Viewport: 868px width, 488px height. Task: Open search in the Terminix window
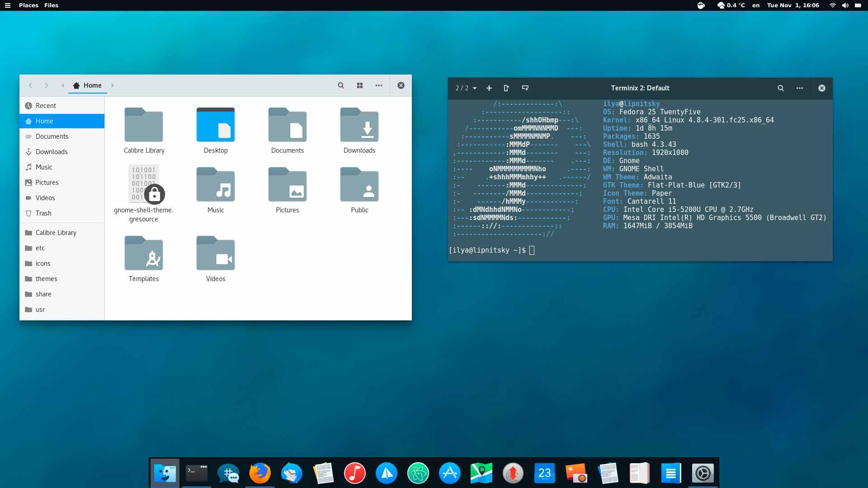click(x=780, y=88)
